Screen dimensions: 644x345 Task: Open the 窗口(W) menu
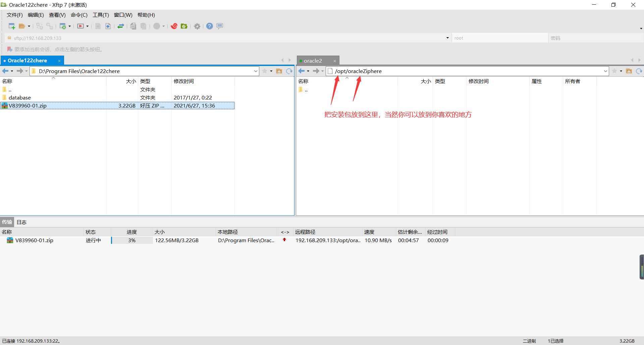coord(123,15)
